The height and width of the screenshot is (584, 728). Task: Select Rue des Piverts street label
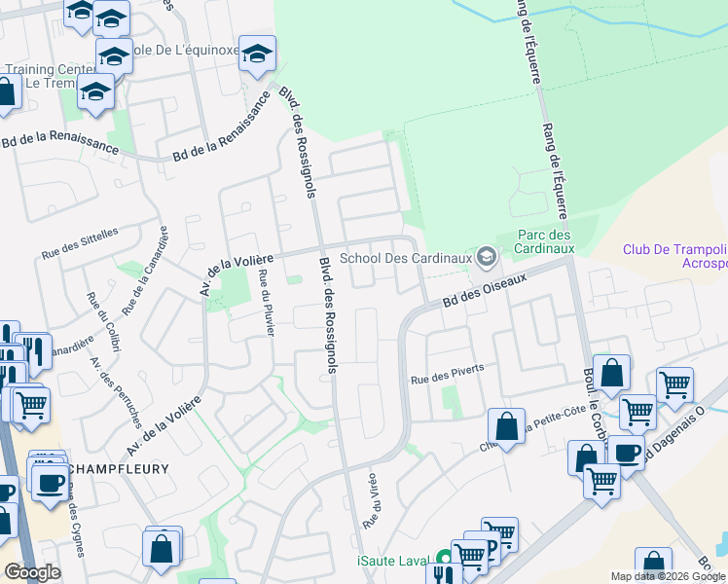point(448,374)
